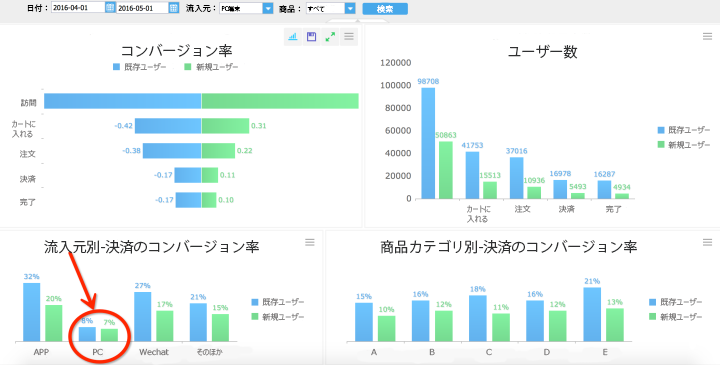Viewport: 720px width, 365px height.
Task: Click the blue category B bar 16%
Action: (x=421, y=321)
